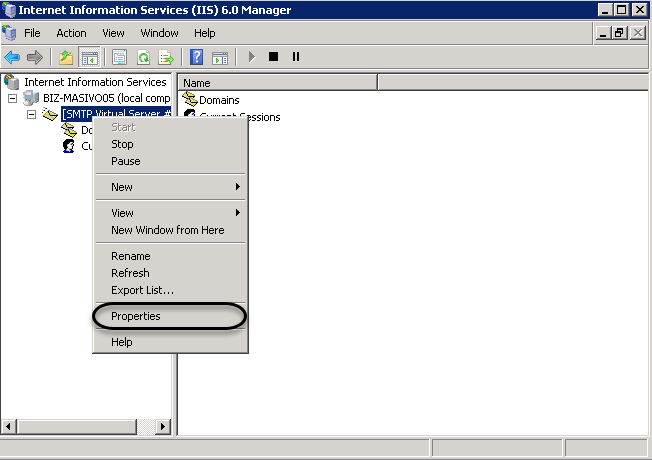Click the MMC icon left of File menu
The width and height of the screenshot is (652, 460).
[9, 33]
